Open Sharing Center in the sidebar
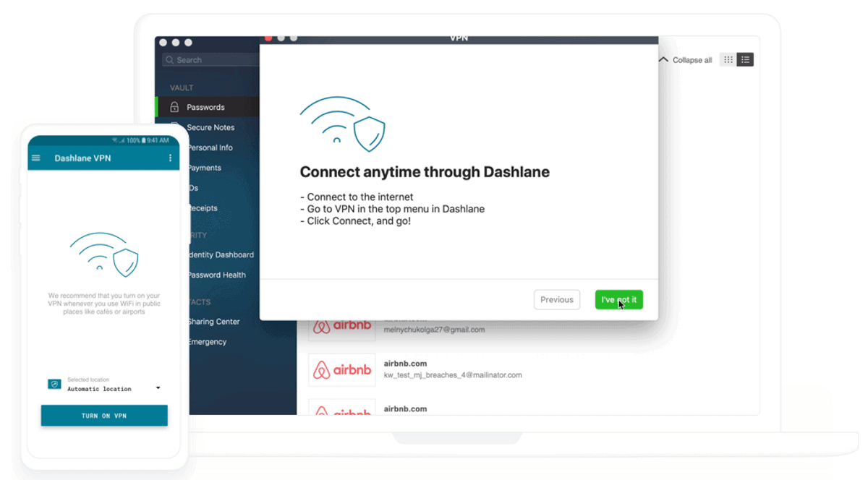The width and height of the screenshot is (868, 480). tap(213, 322)
